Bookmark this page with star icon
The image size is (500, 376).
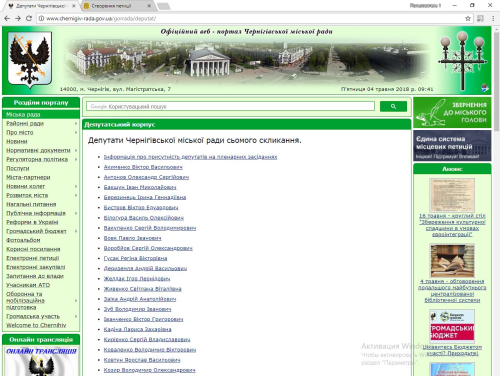[x=468, y=19]
